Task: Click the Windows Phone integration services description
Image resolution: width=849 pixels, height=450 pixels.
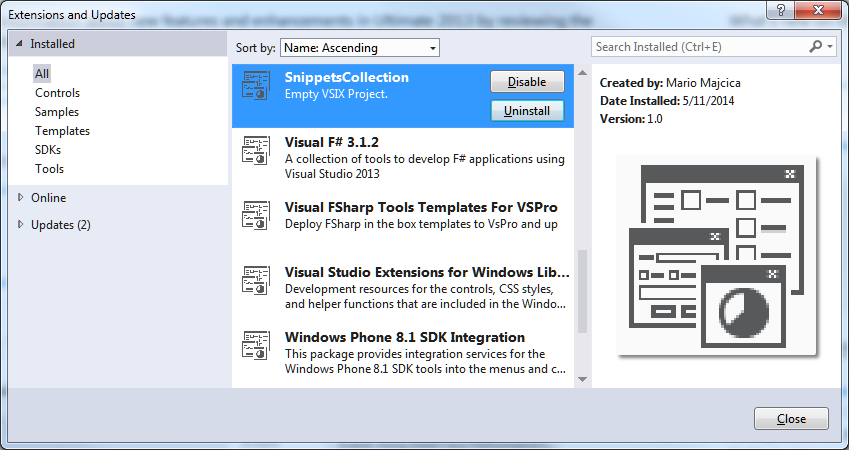Action: [x=425, y=361]
